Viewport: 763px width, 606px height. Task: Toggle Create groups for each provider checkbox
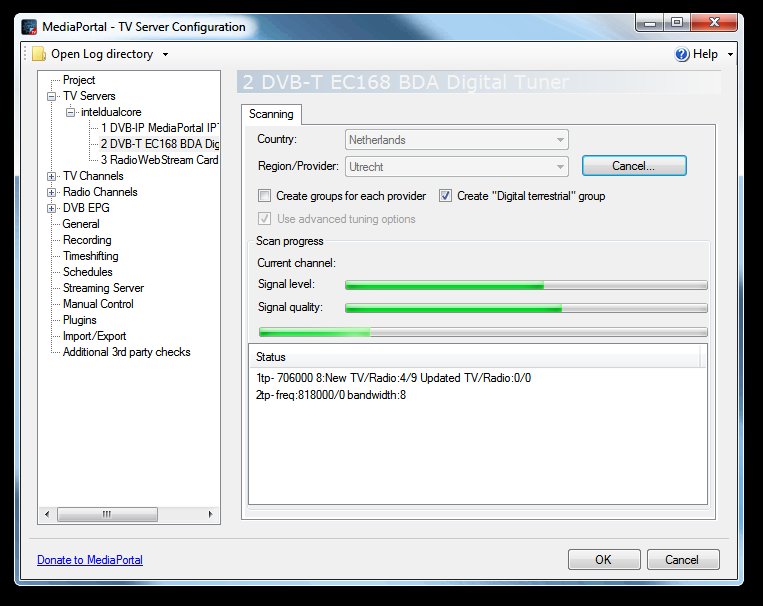(x=264, y=196)
